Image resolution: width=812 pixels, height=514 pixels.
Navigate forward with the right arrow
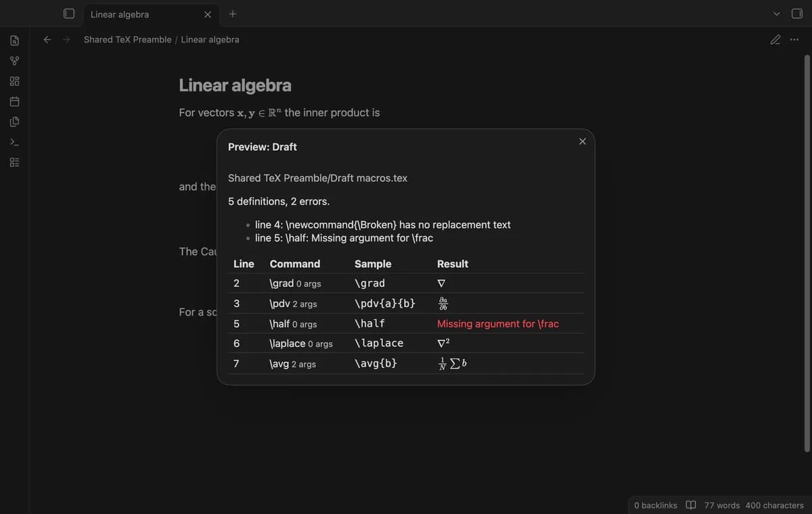coord(66,39)
